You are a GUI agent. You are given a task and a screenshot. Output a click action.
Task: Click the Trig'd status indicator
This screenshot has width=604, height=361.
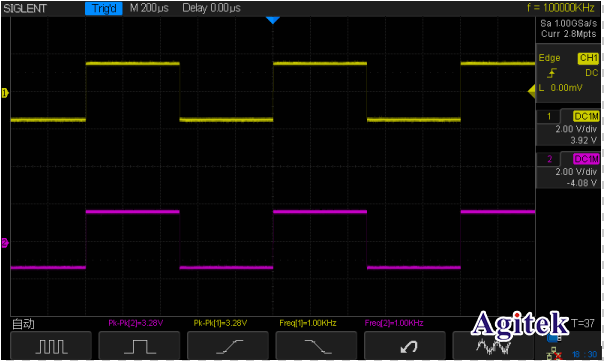point(104,8)
